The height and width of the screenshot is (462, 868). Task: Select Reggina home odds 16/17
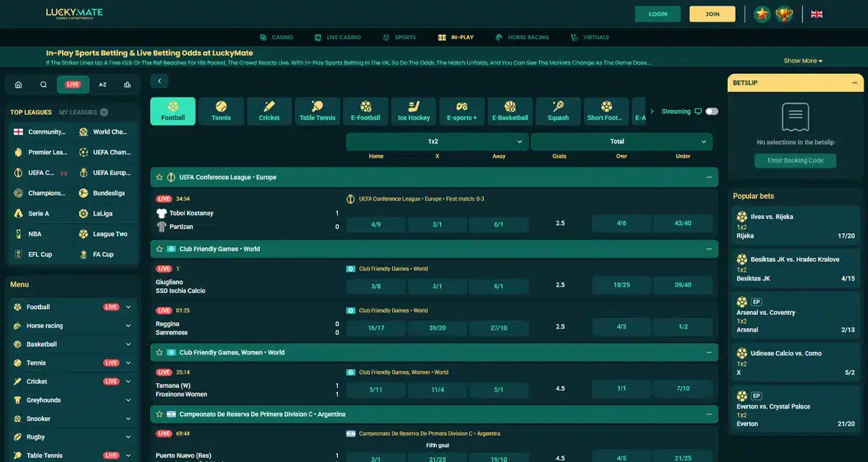(376, 328)
